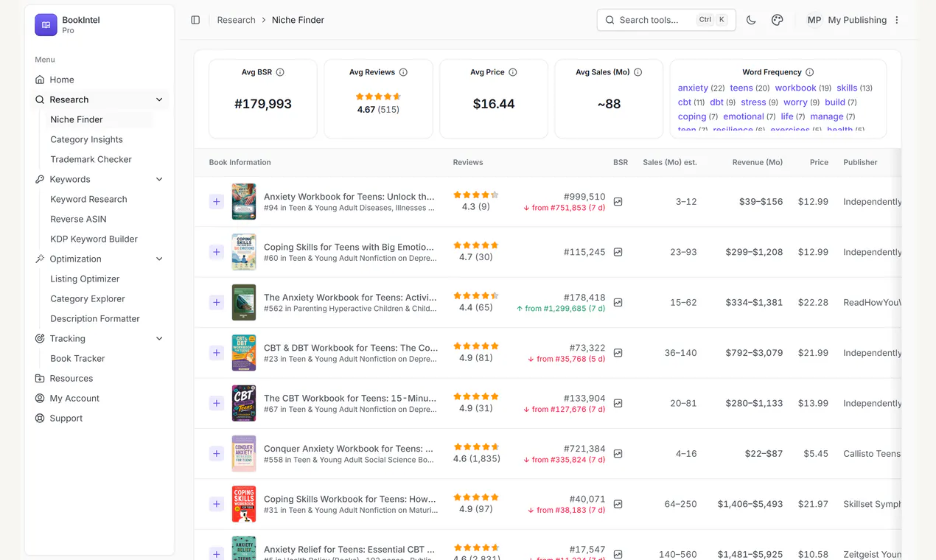
Task: Show Avg BSR info tooltip icon
Action: (x=280, y=72)
